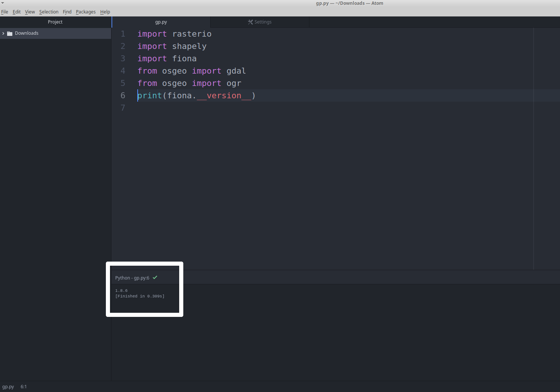Click line number 7 in gutter
This screenshot has height=392, width=560.
(x=123, y=108)
